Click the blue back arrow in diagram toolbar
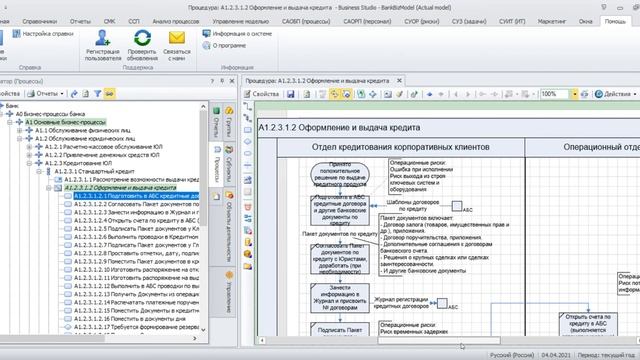This screenshot has width=640, height=360. click(429, 94)
